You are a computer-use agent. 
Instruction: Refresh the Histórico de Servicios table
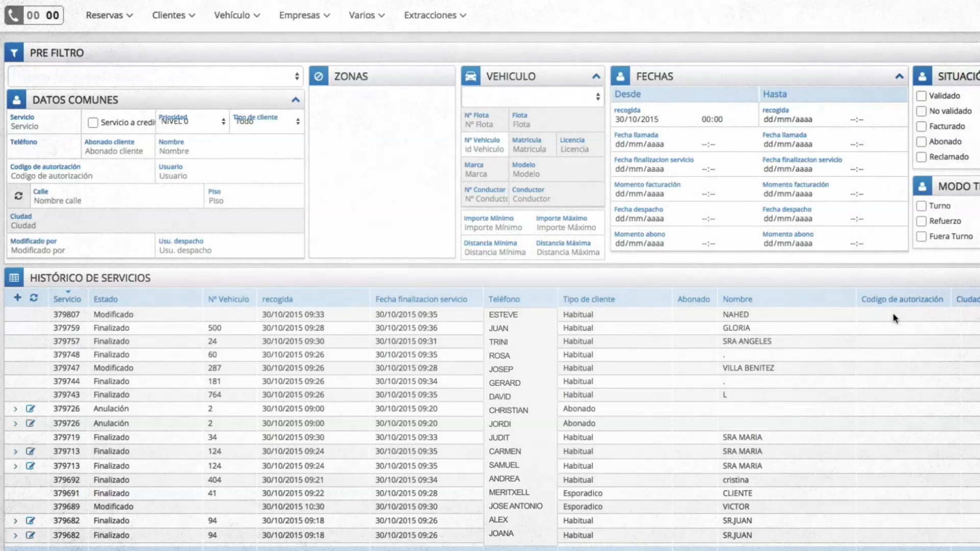click(34, 297)
